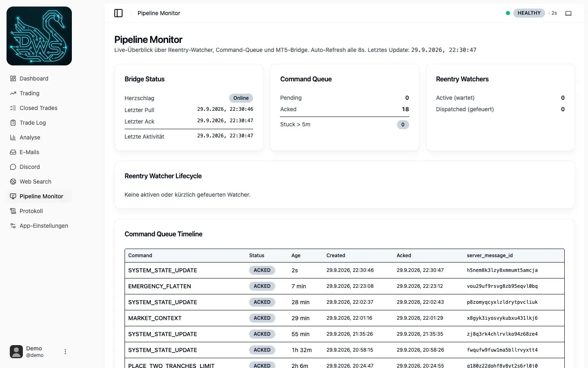Toggle the sidebar panel icon
This screenshot has height=368, width=588.
[118, 13]
